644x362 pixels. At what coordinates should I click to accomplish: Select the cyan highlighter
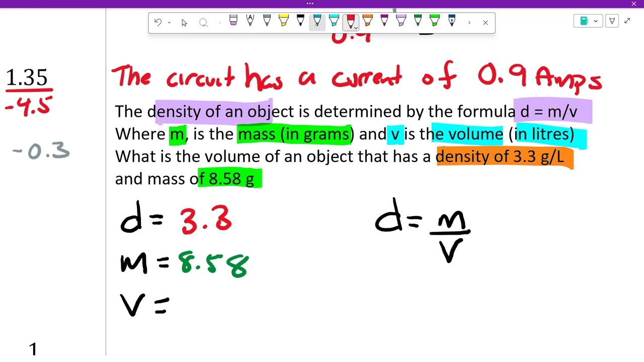click(x=334, y=21)
